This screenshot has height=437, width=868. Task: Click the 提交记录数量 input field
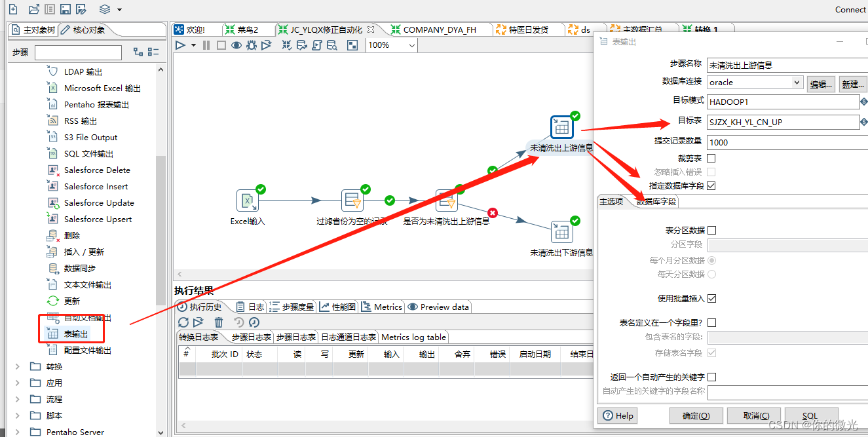click(x=787, y=142)
